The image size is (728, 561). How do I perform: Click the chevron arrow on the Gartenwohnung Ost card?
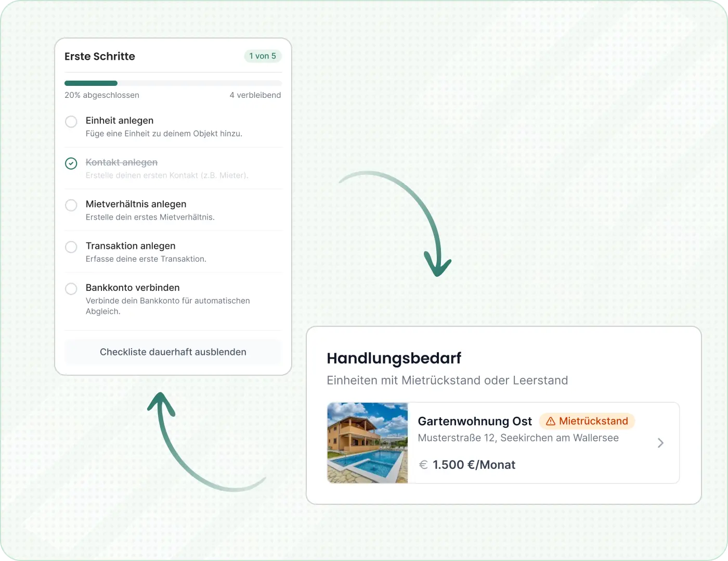[661, 443]
